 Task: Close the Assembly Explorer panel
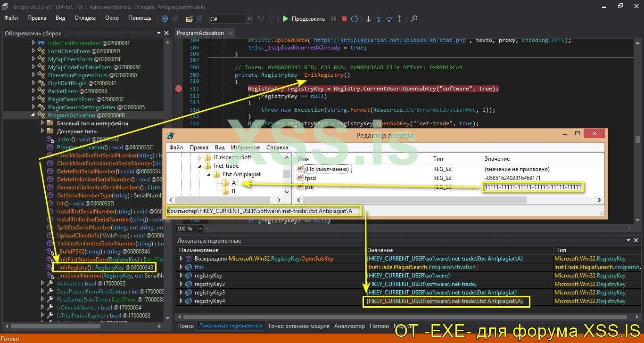tap(166, 33)
